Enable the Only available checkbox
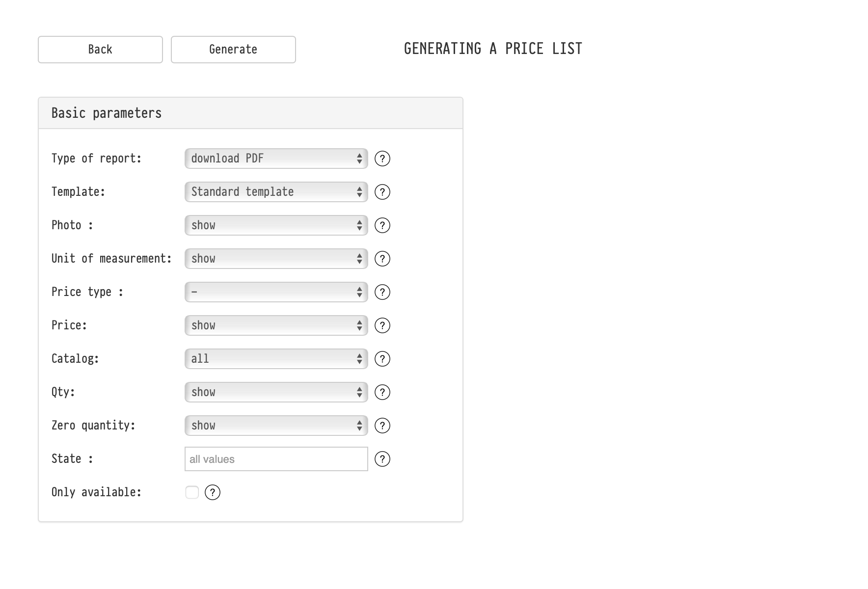 [192, 492]
